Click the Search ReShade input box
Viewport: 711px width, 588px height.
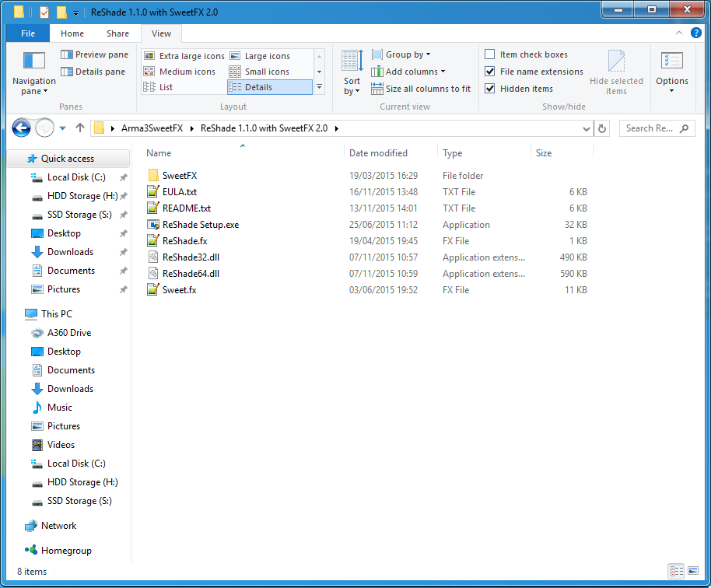coord(657,129)
